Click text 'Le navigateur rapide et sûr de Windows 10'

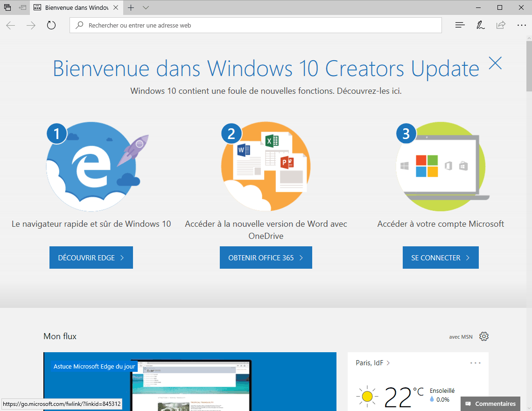[91, 224]
